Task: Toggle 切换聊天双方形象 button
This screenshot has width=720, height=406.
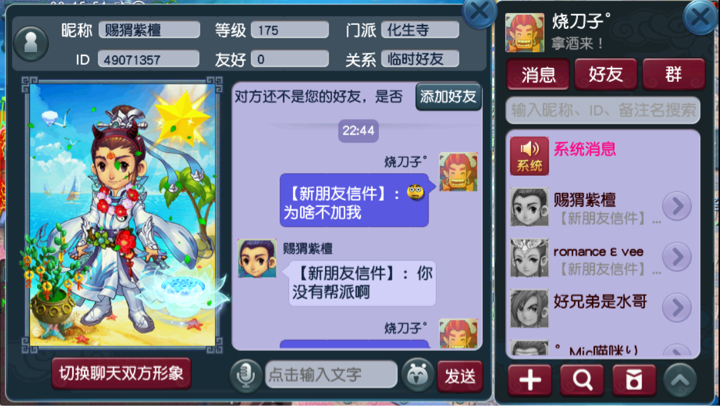Action: pyautogui.click(x=121, y=373)
